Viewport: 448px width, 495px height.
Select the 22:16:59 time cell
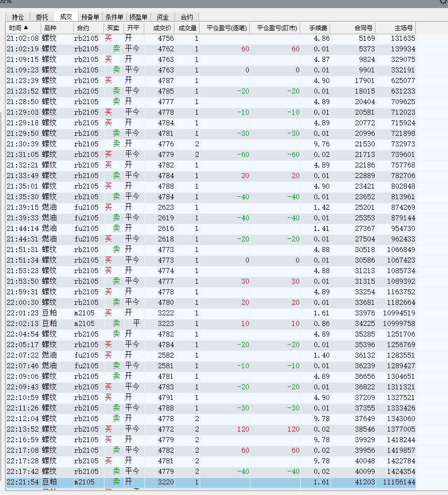pyautogui.click(x=23, y=440)
